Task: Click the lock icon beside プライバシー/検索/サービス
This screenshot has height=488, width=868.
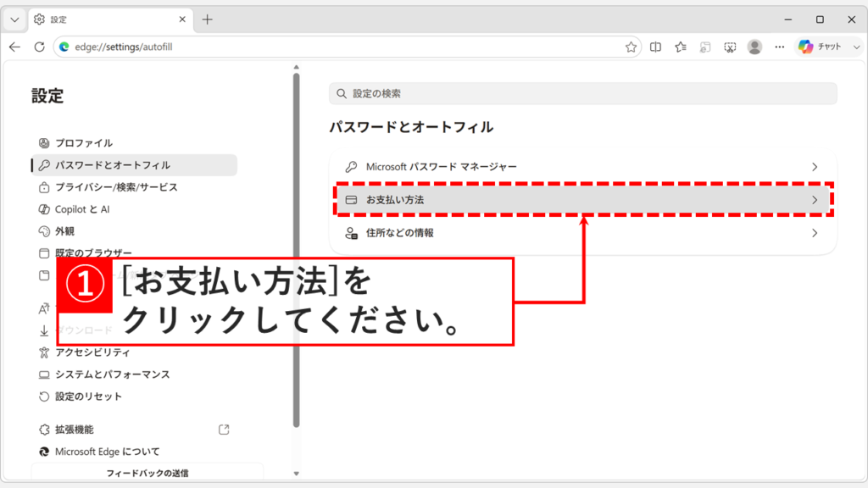Action: point(44,187)
